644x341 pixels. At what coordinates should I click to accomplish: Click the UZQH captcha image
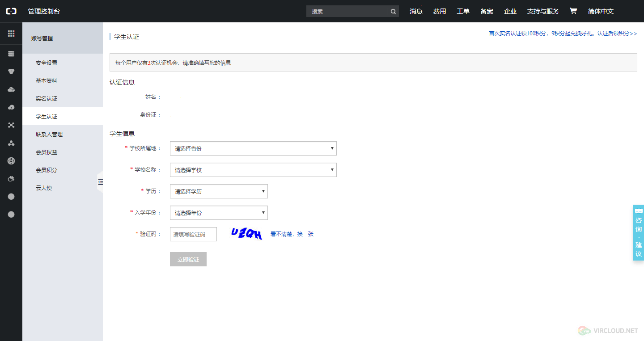point(246,234)
